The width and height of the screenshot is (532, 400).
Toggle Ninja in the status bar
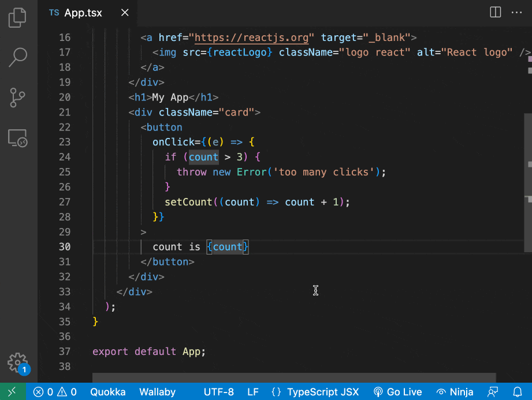(x=455, y=392)
